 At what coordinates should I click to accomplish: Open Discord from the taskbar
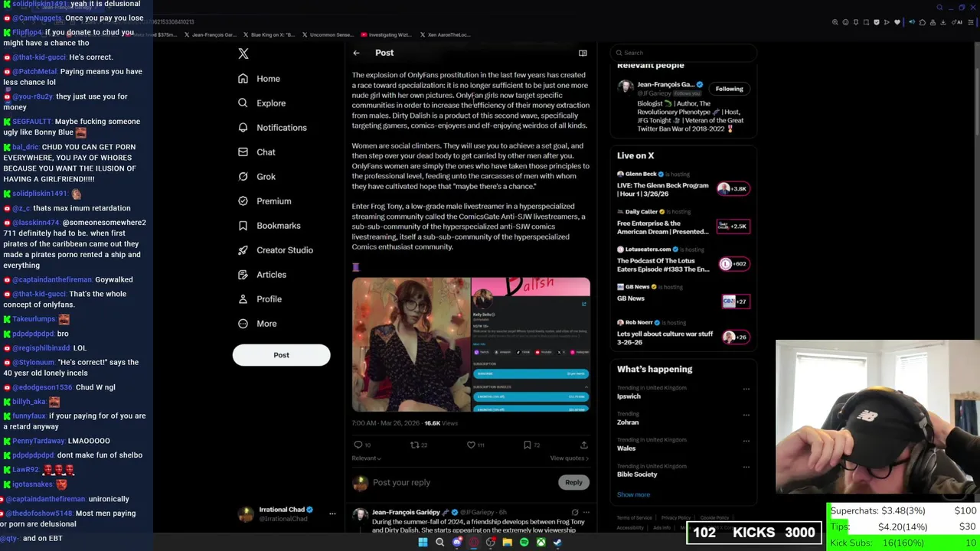[457, 543]
